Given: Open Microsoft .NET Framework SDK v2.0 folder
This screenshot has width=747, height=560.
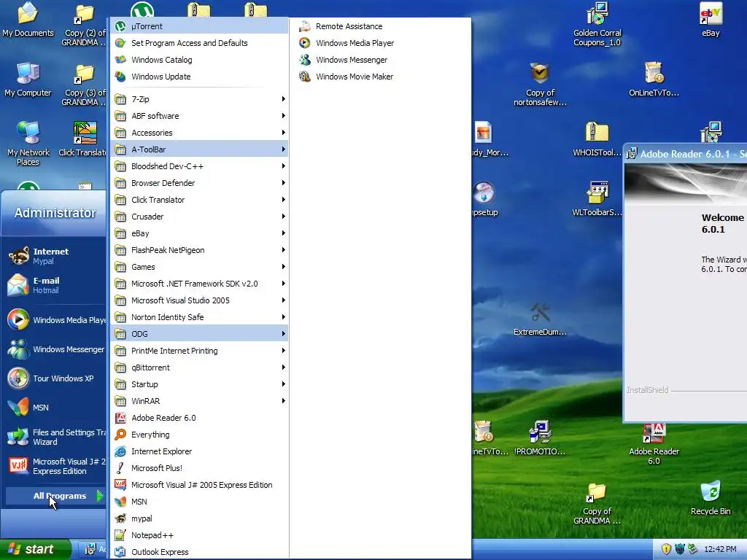Looking at the screenshot, I should coord(199,284).
